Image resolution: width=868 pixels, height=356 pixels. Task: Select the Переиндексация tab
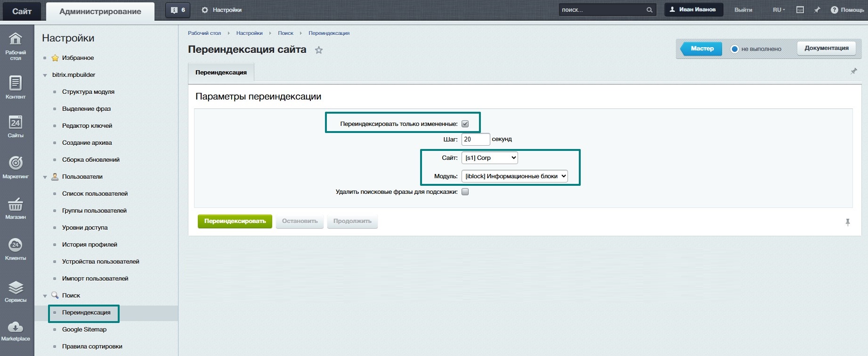(221, 73)
